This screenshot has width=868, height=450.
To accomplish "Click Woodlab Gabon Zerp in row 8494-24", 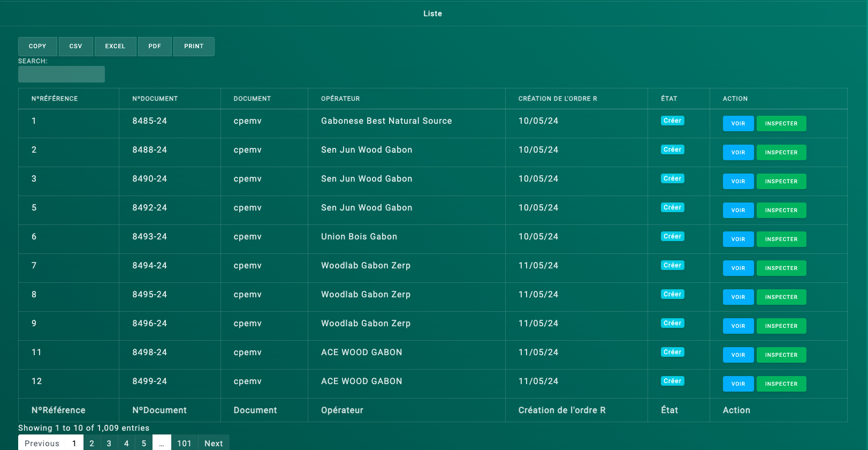I will point(366,266).
